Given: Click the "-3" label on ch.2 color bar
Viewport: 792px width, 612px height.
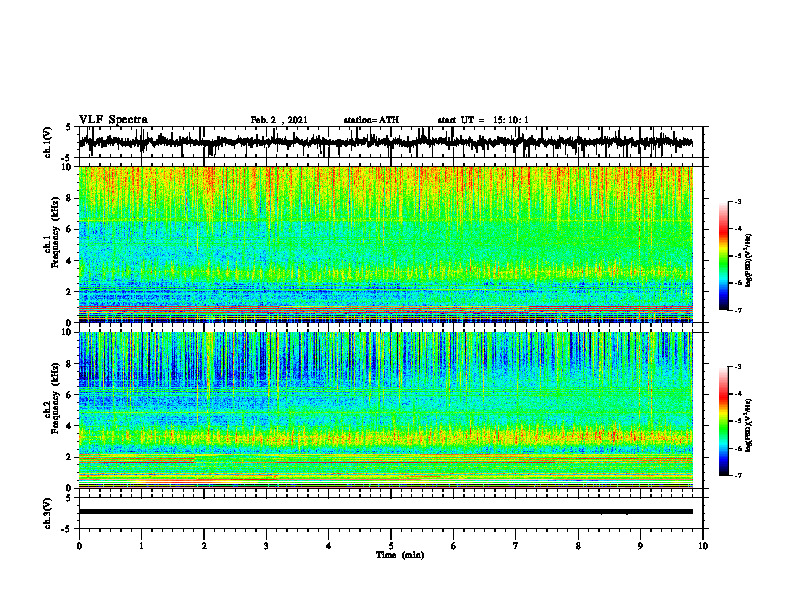Looking at the screenshot, I should click(x=738, y=367).
